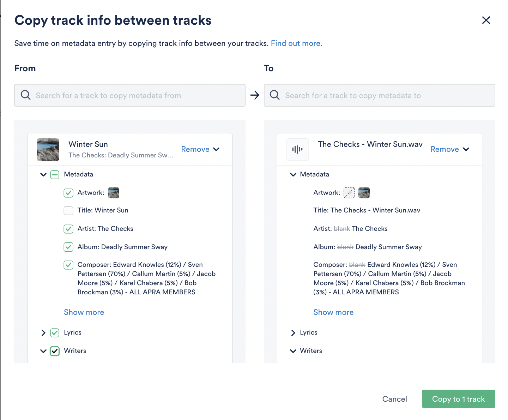This screenshot has height=420, width=508.
Task: Click Show more under the From metadata
Action: coord(84,312)
